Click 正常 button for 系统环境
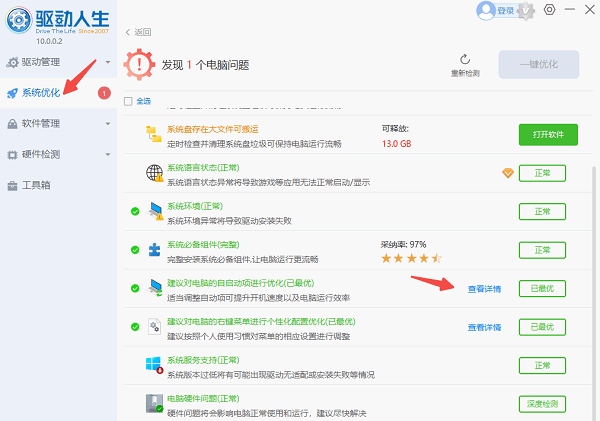This screenshot has height=421, width=600. (x=542, y=212)
